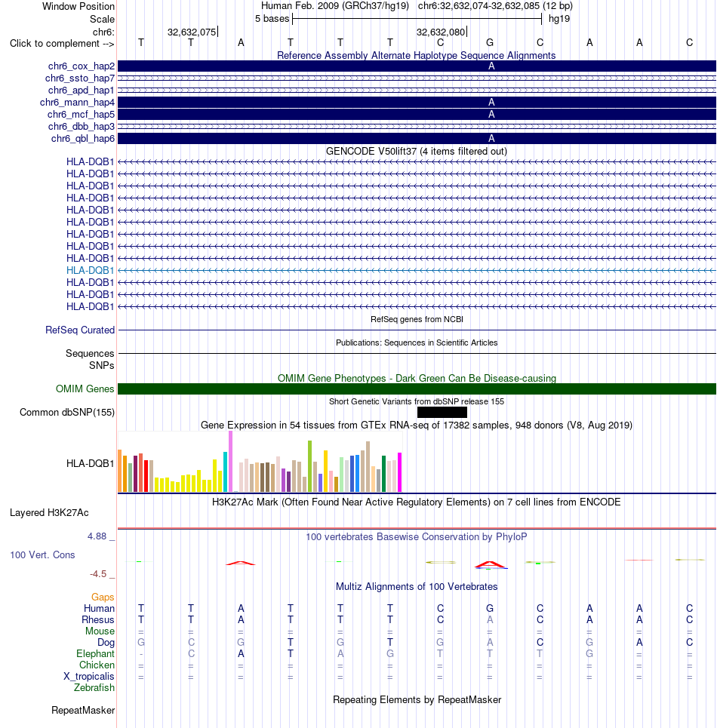Click the 'RefSeq Curated' label
The width and height of the screenshot is (717, 728).
[80, 330]
